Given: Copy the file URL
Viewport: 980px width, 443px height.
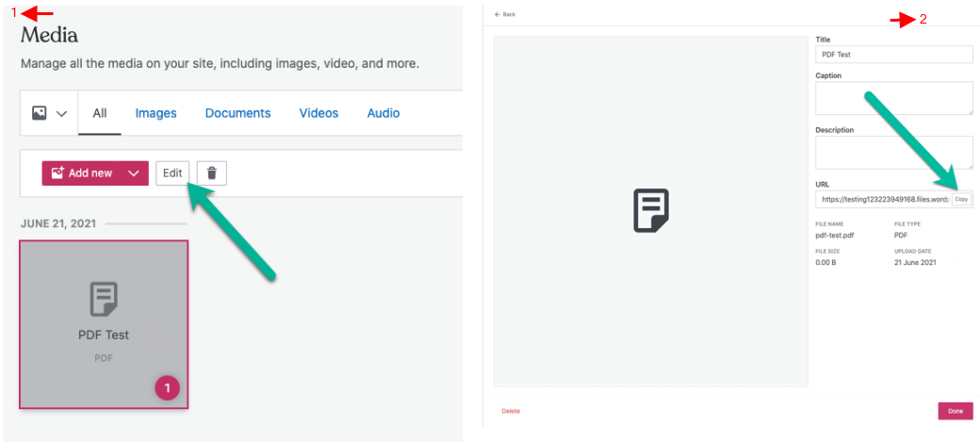Looking at the screenshot, I should tap(961, 200).
